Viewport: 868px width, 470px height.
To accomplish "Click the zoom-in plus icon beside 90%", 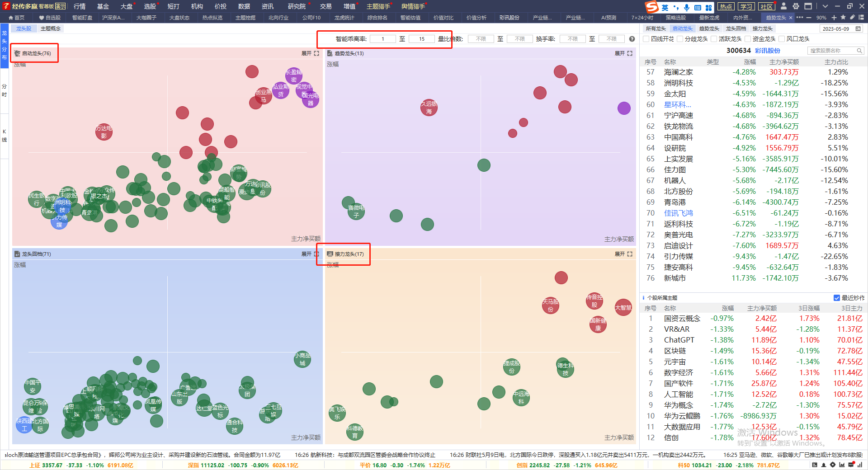I will [x=834, y=18].
